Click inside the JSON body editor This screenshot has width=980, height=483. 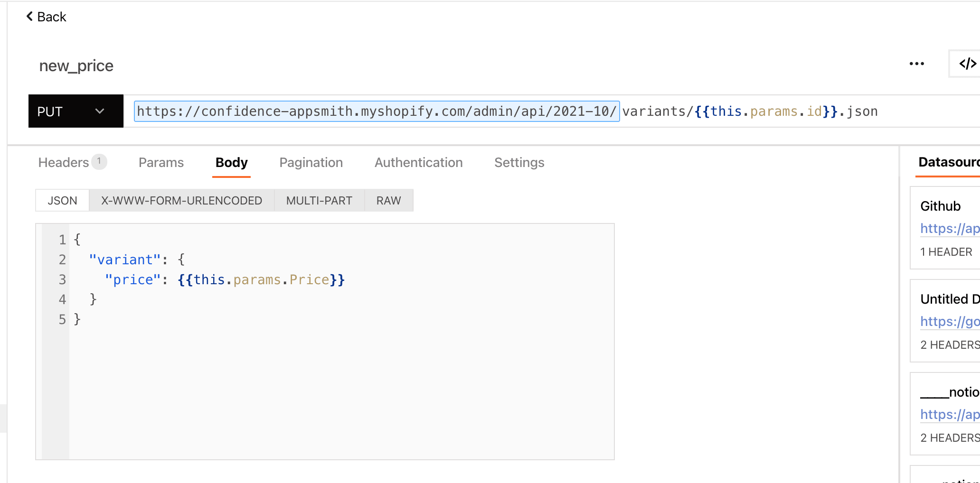[332, 380]
